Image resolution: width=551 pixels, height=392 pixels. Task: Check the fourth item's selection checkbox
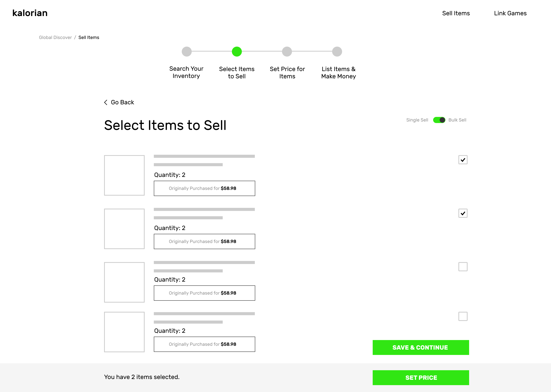click(463, 316)
